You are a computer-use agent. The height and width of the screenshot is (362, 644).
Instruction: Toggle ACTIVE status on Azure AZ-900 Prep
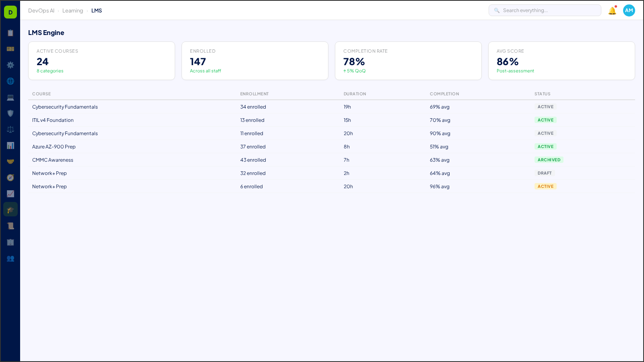(x=545, y=146)
